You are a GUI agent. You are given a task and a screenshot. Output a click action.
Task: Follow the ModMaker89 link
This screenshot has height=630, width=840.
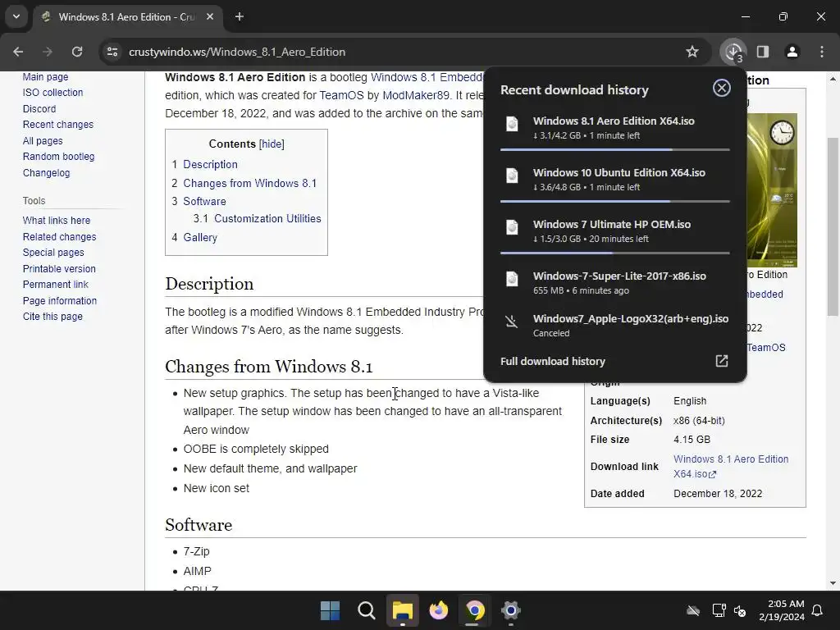(416, 95)
